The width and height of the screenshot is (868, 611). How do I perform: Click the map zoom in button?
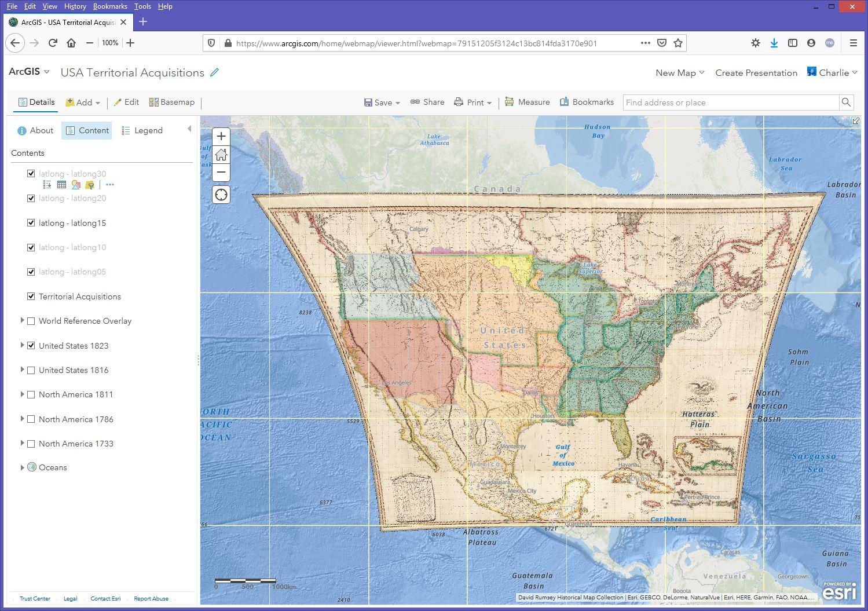[221, 137]
